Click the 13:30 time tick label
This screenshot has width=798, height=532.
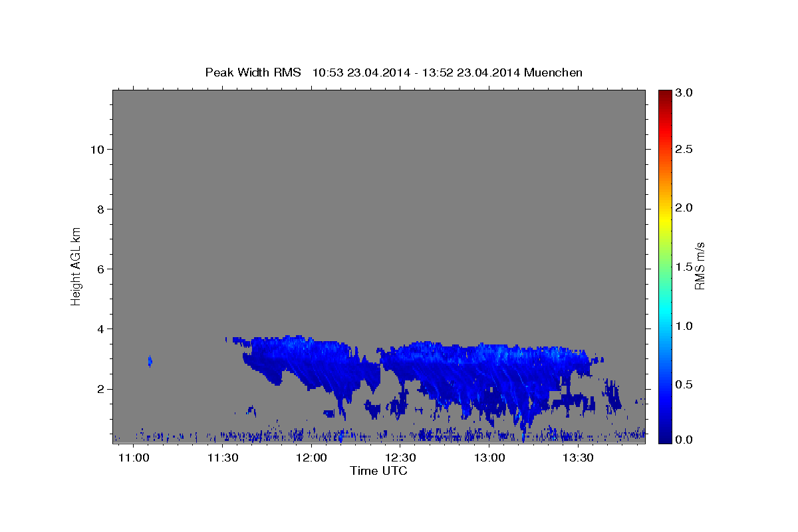point(579,458)
